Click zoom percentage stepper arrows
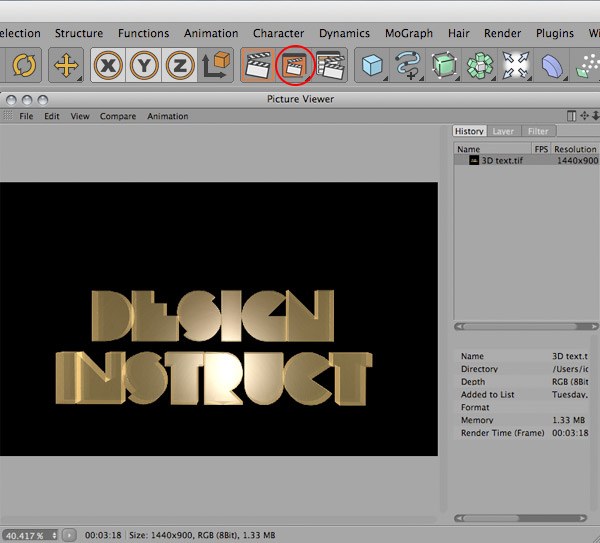 [55, 535]
